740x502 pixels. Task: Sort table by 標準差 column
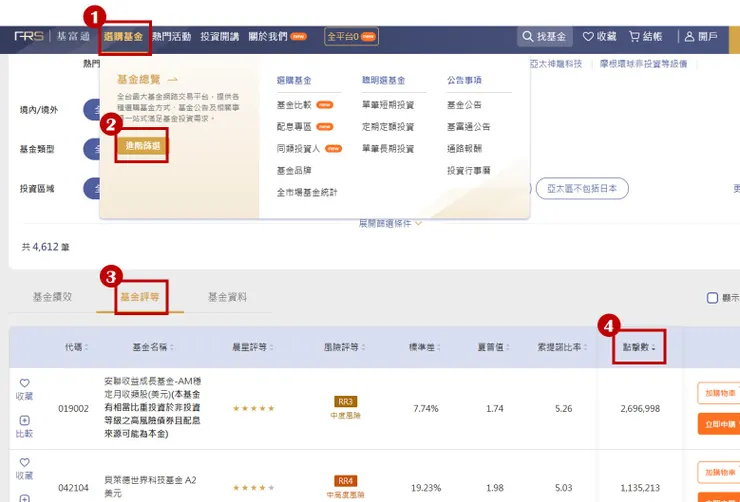pos(424,347)
